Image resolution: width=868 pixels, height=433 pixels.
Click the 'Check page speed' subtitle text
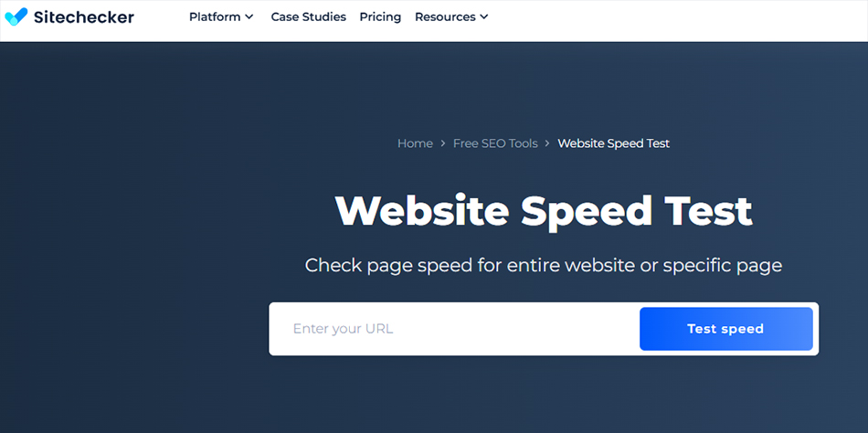(544, 266)
